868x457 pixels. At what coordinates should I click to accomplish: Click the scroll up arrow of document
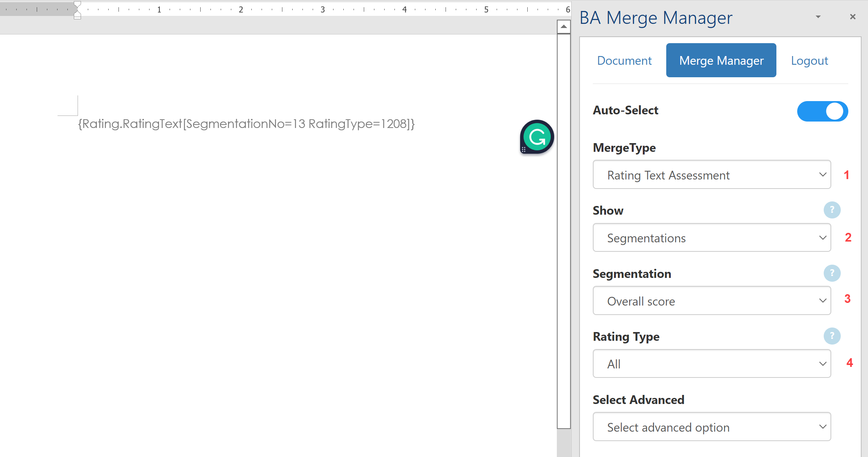(x=564, y=27)
